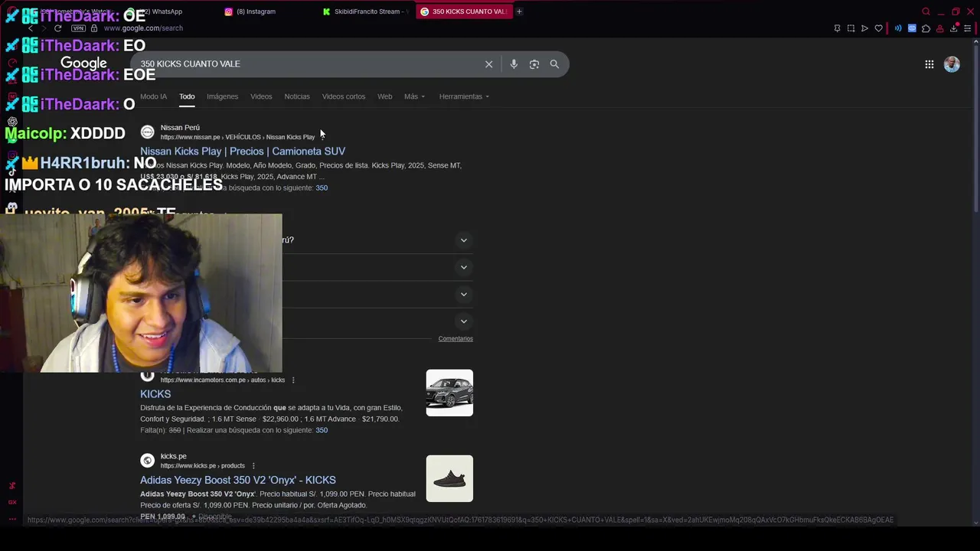Image resolution: width=980 pixels, height=551 pixels.
Task: Click the kicks.pe site favicon
Action: point(147,461)
